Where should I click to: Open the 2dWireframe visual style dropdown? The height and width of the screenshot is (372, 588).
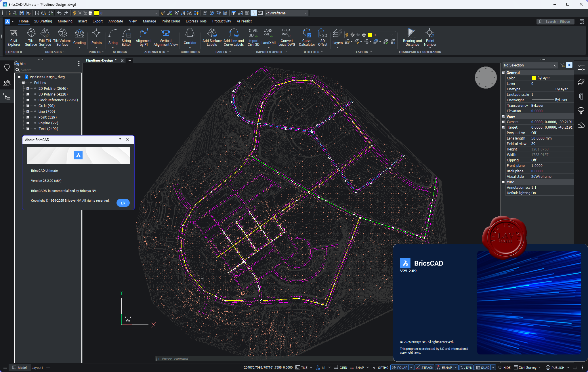point(305,13)
